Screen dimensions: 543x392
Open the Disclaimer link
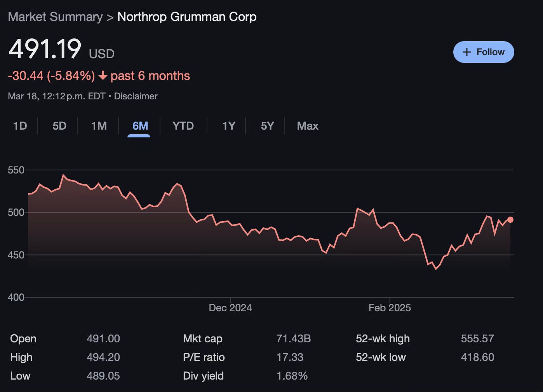point(136,96)
